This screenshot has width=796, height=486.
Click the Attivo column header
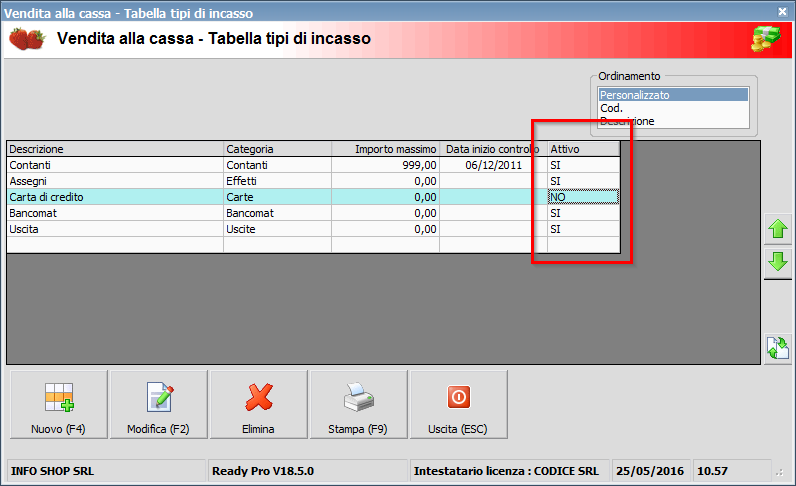584,149
